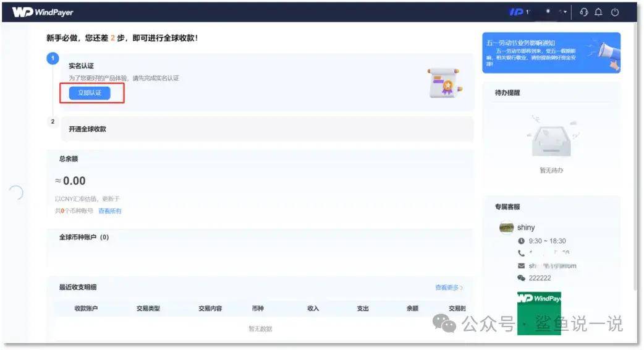The height and width of the screenshot is (350, 644).
Task: Click the right-side vertical scrollbar
Action: [637, 155]
